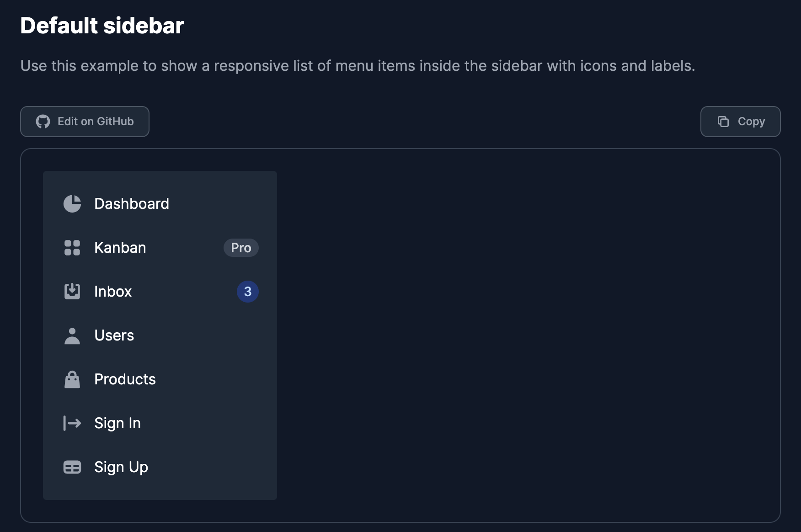Click the Inbox notification counter badge
The image size is (801, 532).
[x=248, y=291]
